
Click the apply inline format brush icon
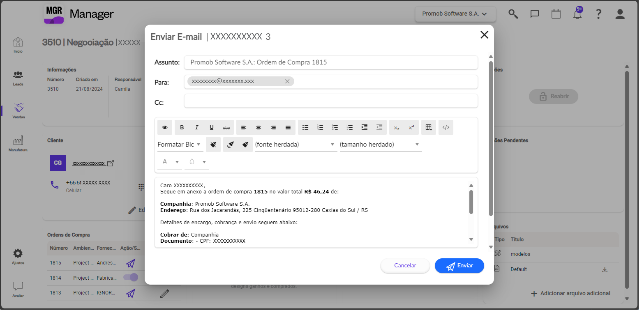(231, 145)
